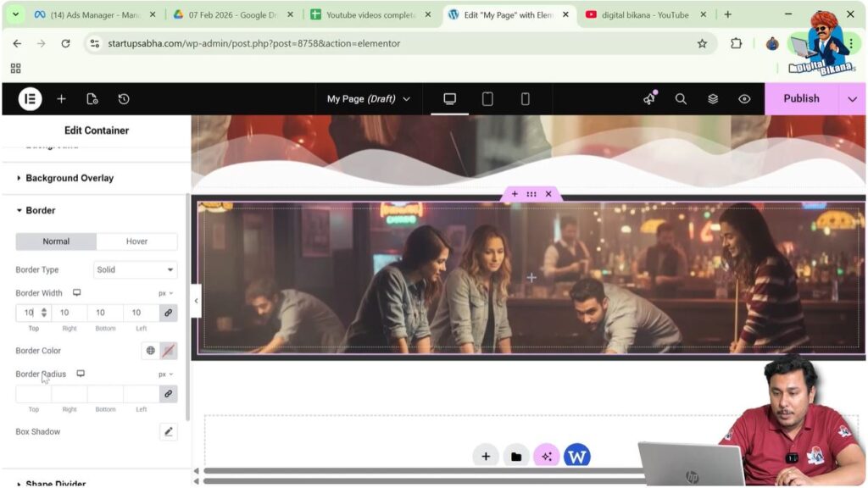
Task: Open the Border Type dropdown
Action: coord(135,269)
